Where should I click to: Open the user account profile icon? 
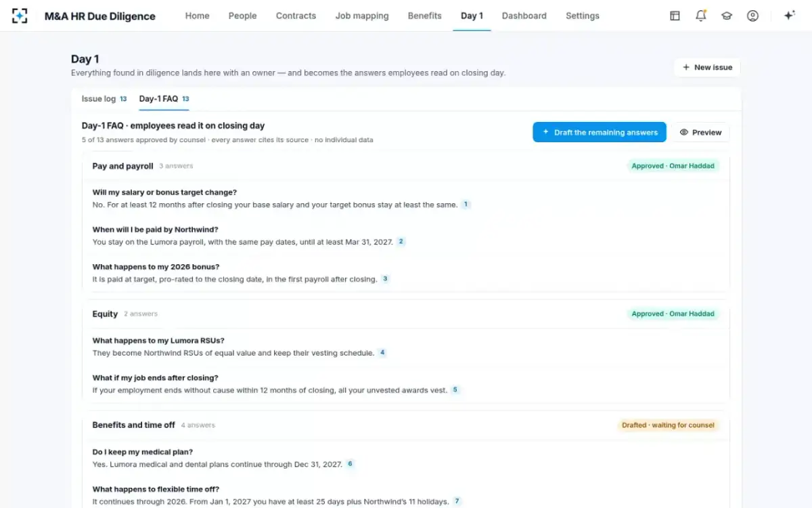coord(752,16)
